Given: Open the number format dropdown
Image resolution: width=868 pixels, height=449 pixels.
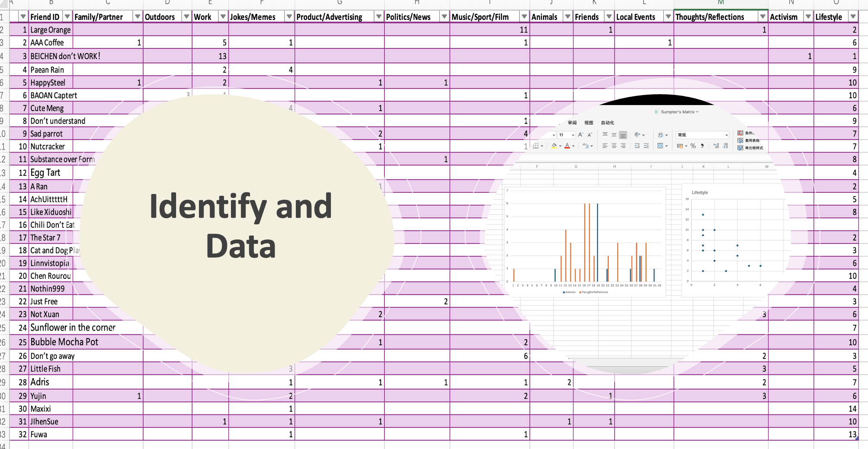Looking at the screenshot, I should pyautogui.click(x=727, y=135).
